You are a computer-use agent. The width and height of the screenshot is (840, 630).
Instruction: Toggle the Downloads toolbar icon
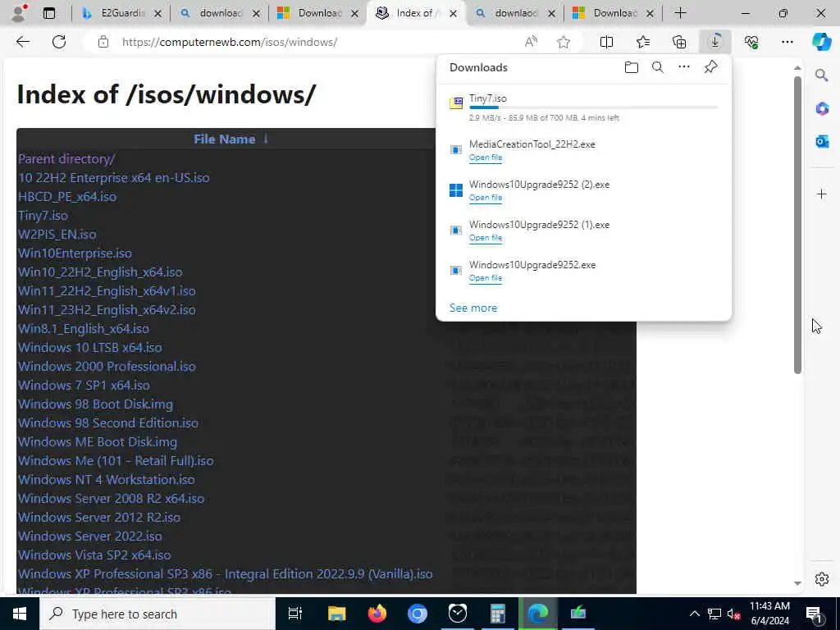coord(715,42)
